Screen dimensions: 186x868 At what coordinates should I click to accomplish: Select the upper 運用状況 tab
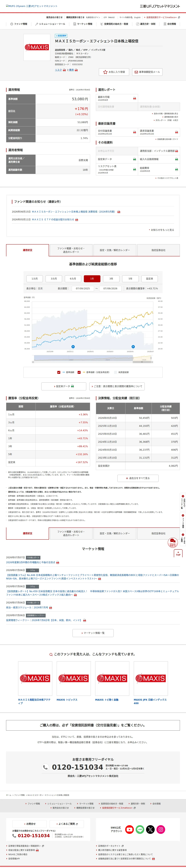[x=28, y=250]
